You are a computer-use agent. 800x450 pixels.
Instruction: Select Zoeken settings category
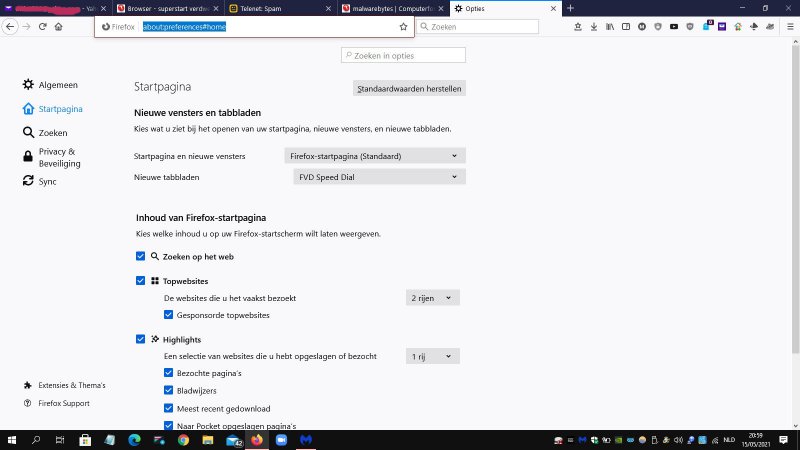tap(45, 133)
